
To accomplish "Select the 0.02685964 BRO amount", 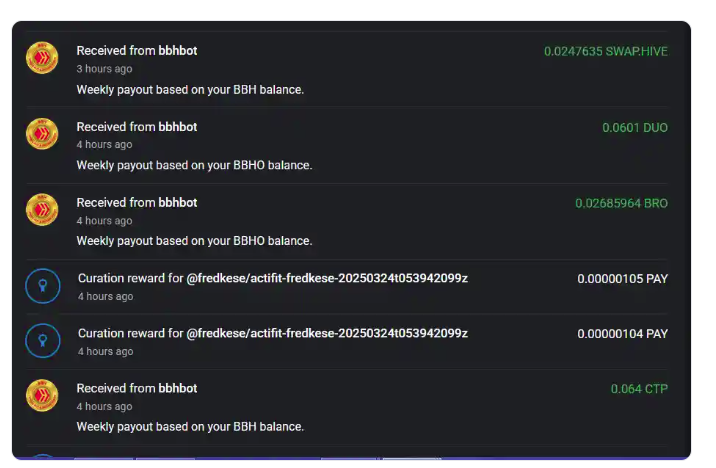I will 621,203.
